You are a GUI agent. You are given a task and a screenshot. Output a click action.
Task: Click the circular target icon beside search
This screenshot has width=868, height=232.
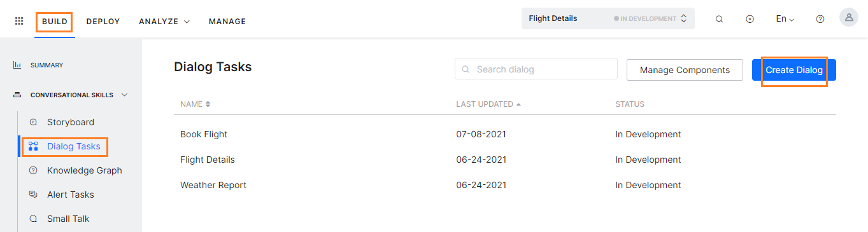click(750, 19)
